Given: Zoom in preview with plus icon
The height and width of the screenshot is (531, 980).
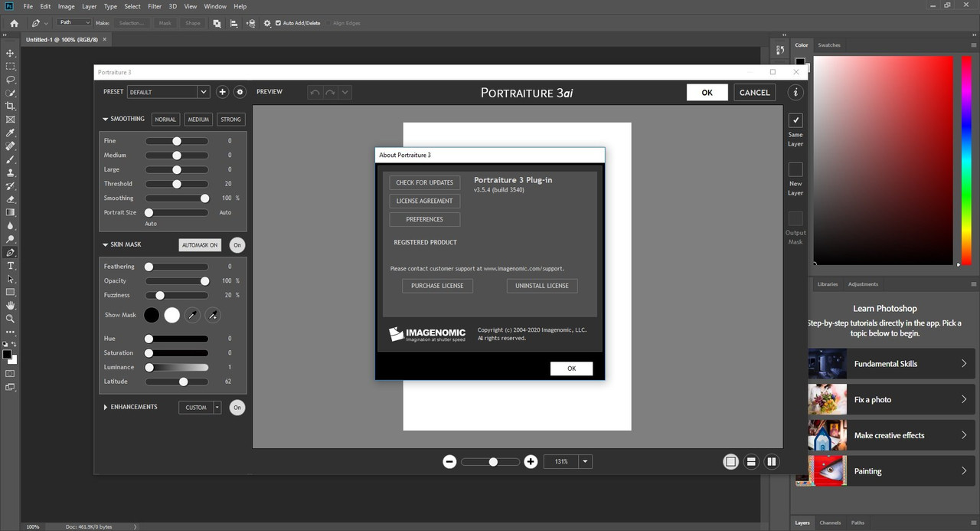Looking at the screenshot, I should click(531, 462).
